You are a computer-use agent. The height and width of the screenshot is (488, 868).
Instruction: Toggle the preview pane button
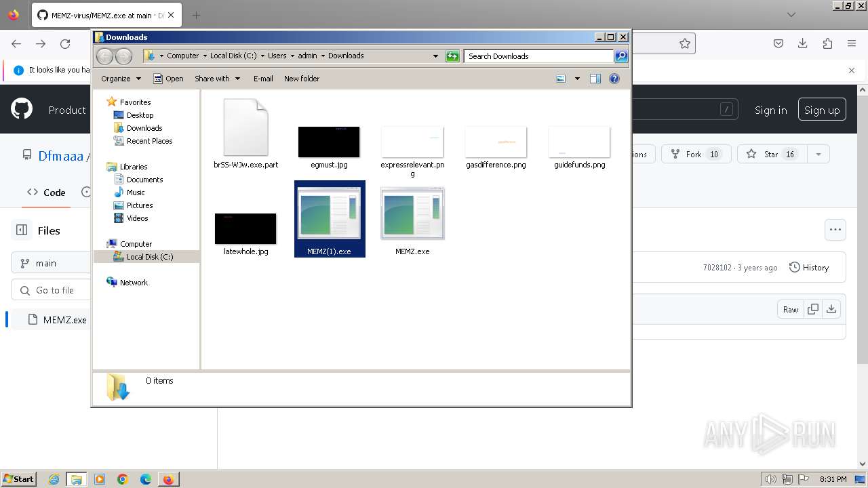click(x=595, y=79)
